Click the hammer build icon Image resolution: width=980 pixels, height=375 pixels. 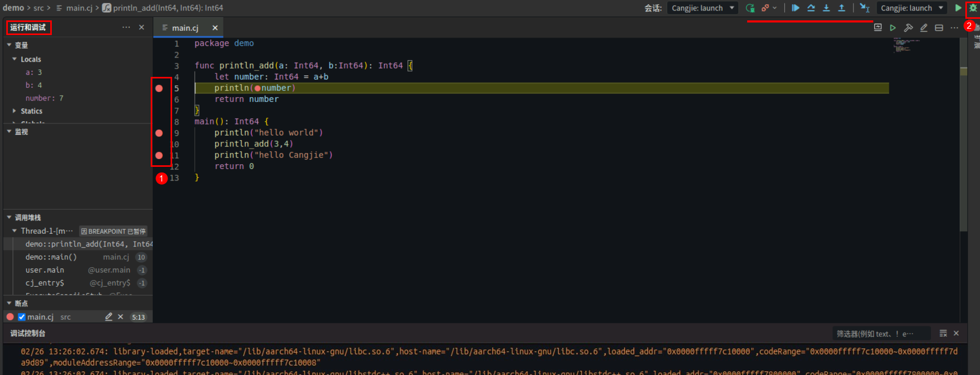pyautogui.click(x=908, y=28)
